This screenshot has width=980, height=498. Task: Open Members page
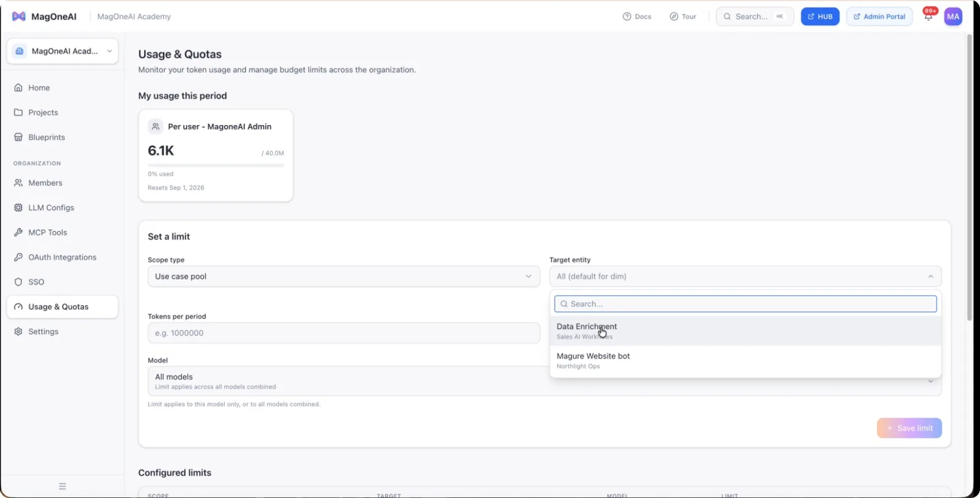tap(62, 183)
